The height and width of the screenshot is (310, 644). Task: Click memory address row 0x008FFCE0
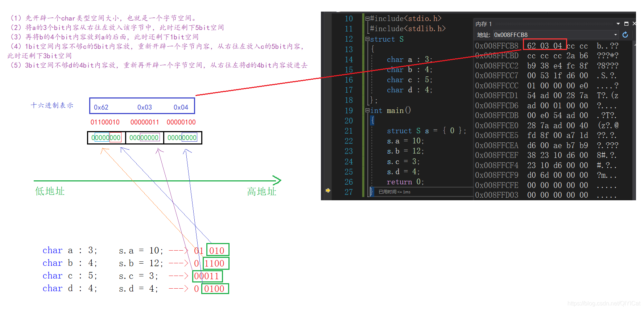(x=497, y=126)
